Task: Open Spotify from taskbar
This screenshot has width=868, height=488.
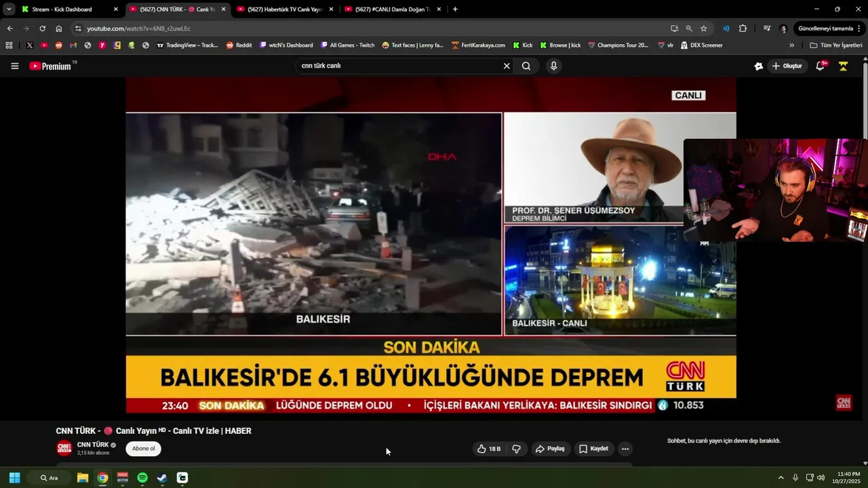Action: pyautogui.click(x=142, y=478)
